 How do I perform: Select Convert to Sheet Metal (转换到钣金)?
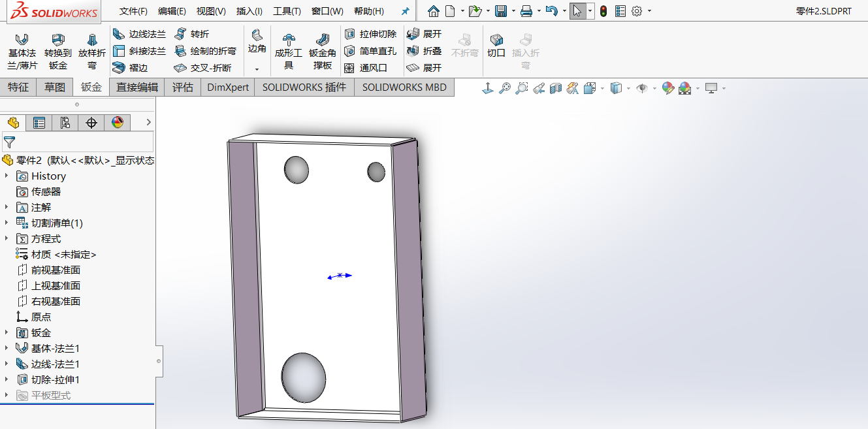click(x=58, y=52)
